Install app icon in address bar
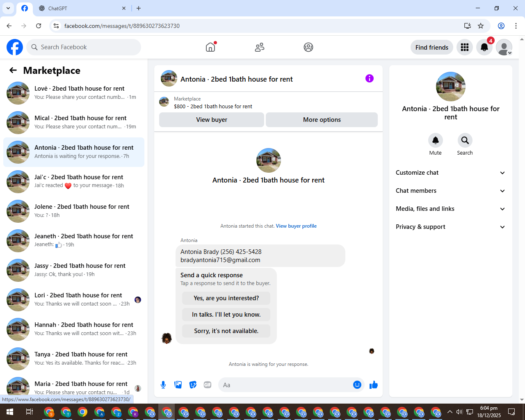The width and height of the screenshot is (525, 420). tap(468, 26)
